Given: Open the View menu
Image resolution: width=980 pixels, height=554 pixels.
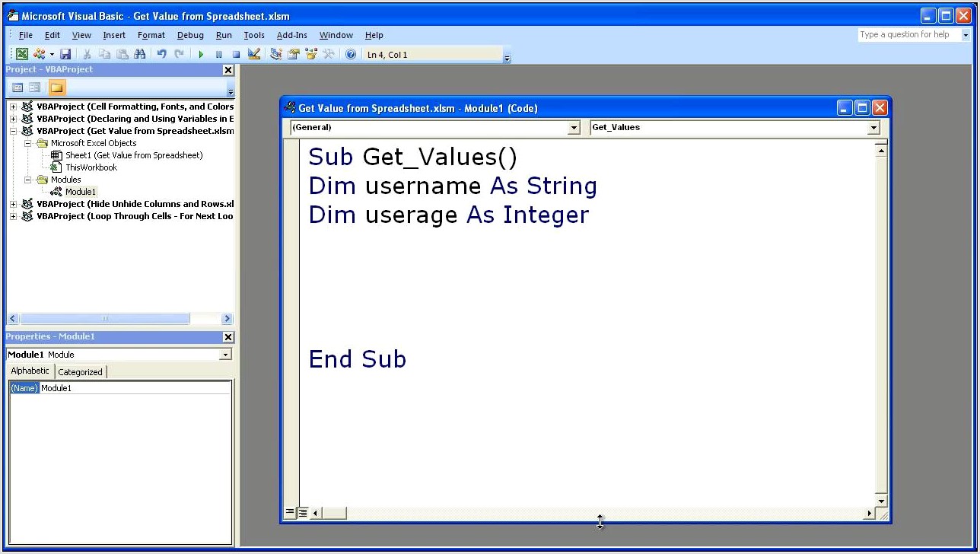Looking at the screenshot, I should pos(81,35).
